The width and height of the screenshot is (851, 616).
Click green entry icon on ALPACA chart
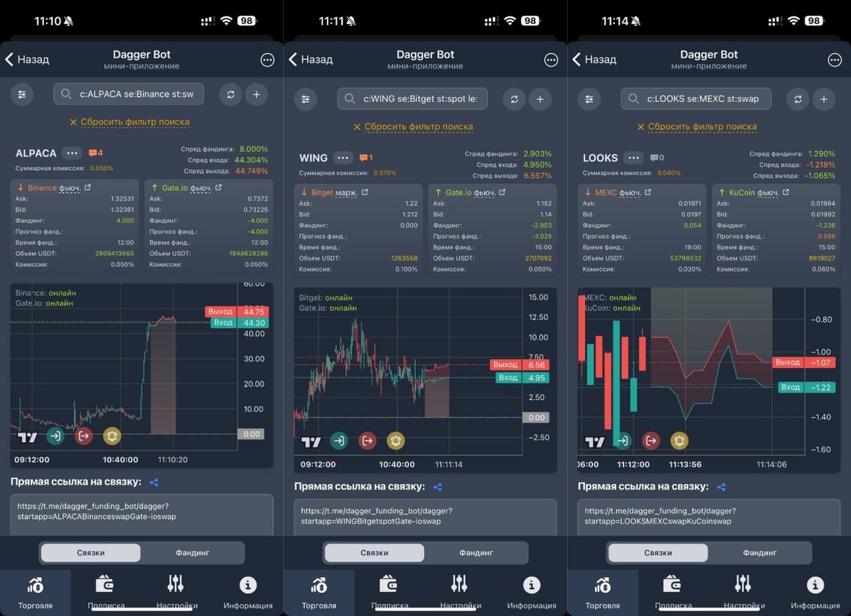pos(55,436)
